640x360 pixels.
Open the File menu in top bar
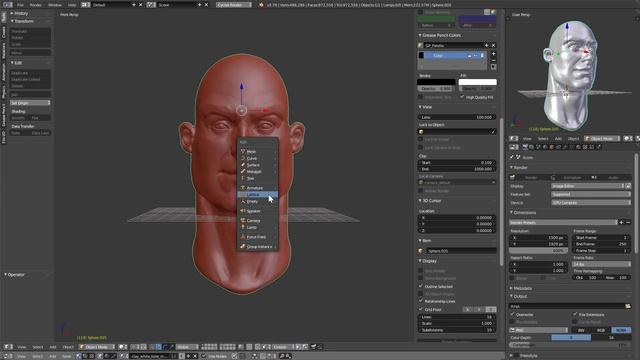pyautogui.click(x=20, y=5)
